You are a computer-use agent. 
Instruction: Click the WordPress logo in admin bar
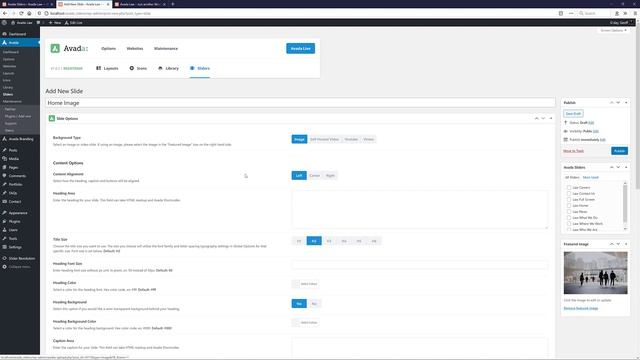pos(4,22)
